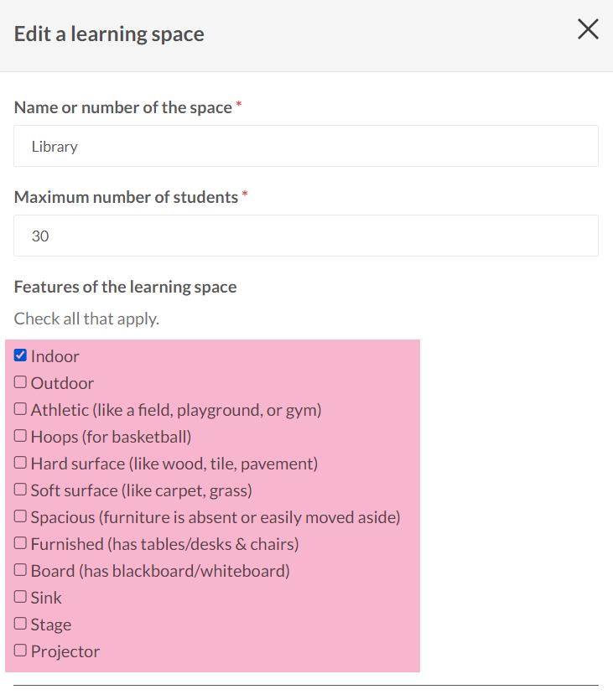The width and height of the screenshot is (613, 700).
Task: Uncheck the Indoor checkbox
Action: click(x=21, y=355)
